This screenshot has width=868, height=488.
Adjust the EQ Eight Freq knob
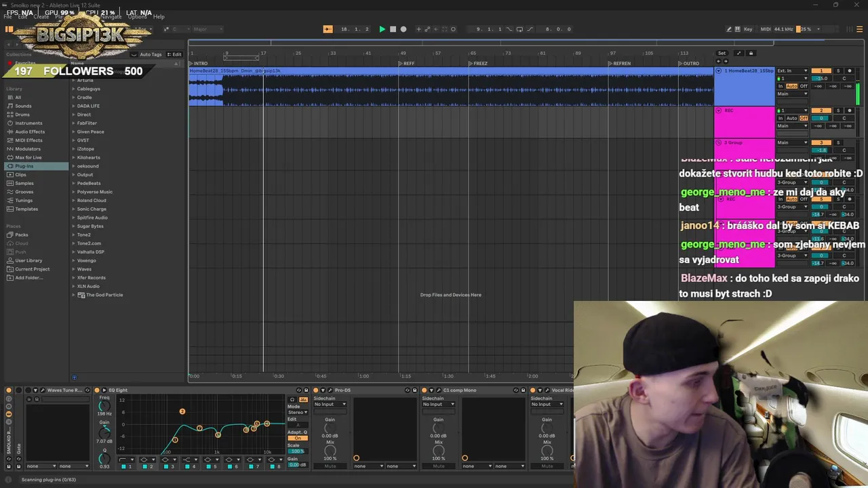pos(104,405)
